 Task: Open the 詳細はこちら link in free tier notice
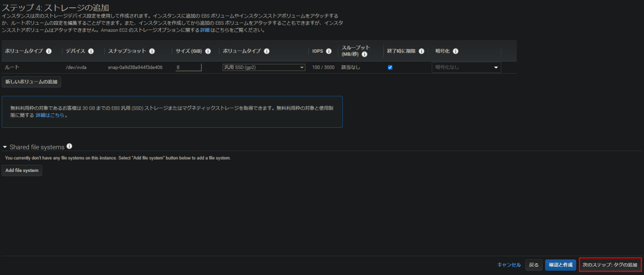point(50,115)
